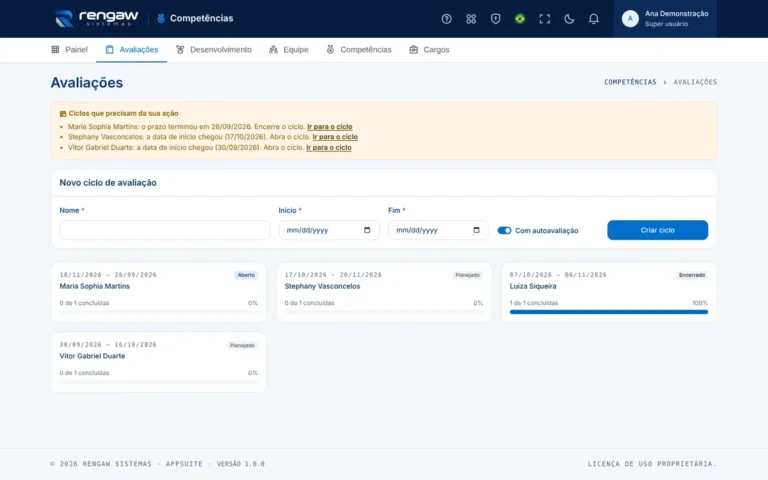Open the Fim calendar picker icon
Screen dimensions: 768x480
[476, 230]
